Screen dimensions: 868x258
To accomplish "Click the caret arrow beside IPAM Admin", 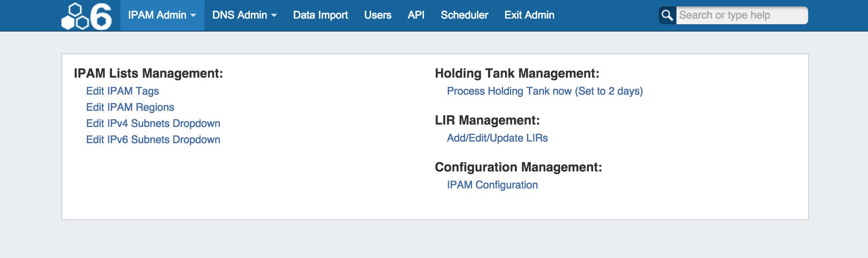I will (x=193, y=16).
